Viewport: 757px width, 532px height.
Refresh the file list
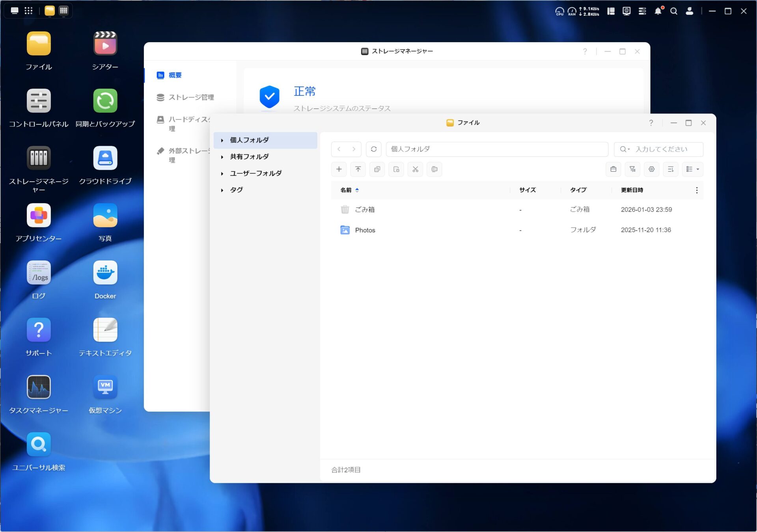tap(373, 149)
